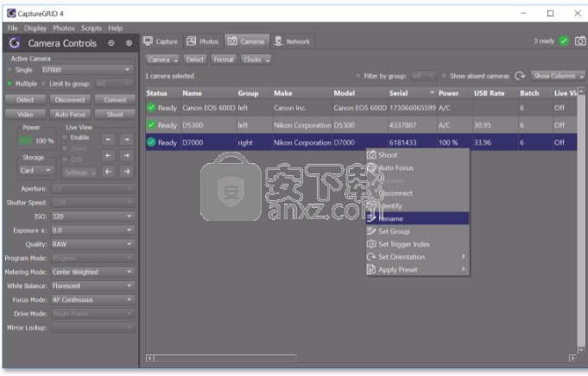The width and height of the screenshot is (588, 376).
Task: Click the CaptureGRID 4 title bar app icon
Action: [x=11, y=14]
